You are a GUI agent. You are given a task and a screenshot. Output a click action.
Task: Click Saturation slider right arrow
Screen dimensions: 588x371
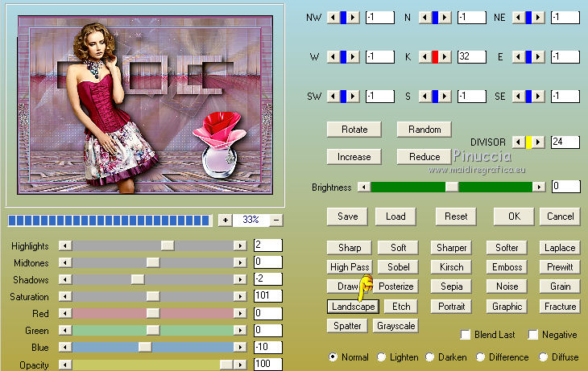pos(240,296)
